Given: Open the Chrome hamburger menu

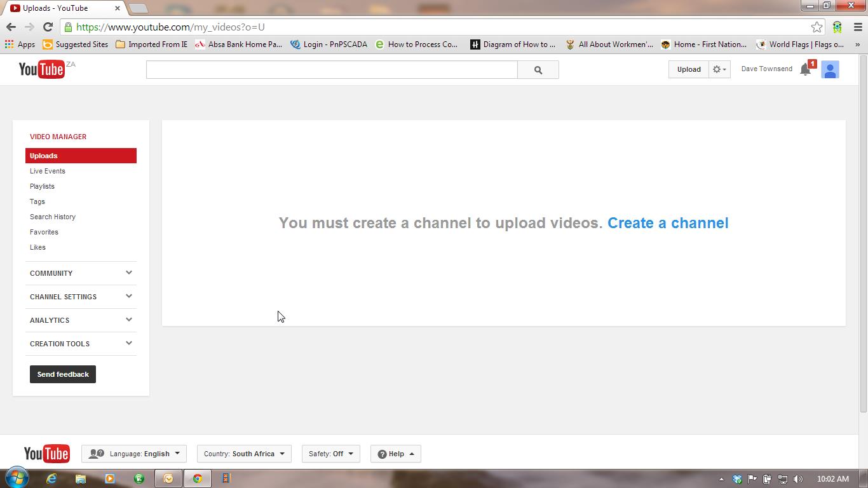Looking at the screenshot, I should click(858, 27).
